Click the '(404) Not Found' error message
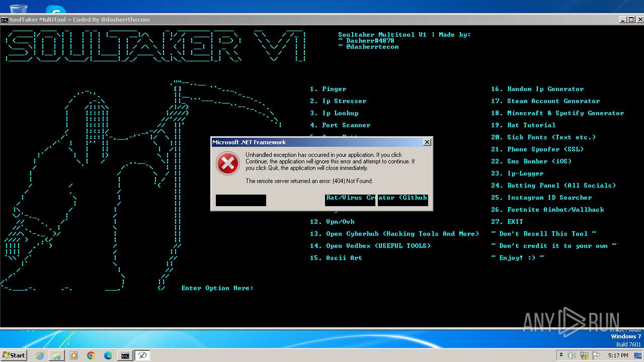Viewport: 644px width, 362px height. 309,181
